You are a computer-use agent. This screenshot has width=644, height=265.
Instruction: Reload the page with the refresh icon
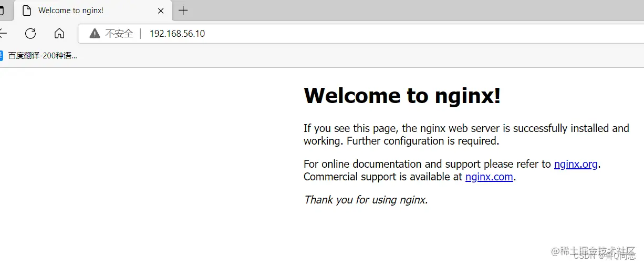[x=30, y=34]
